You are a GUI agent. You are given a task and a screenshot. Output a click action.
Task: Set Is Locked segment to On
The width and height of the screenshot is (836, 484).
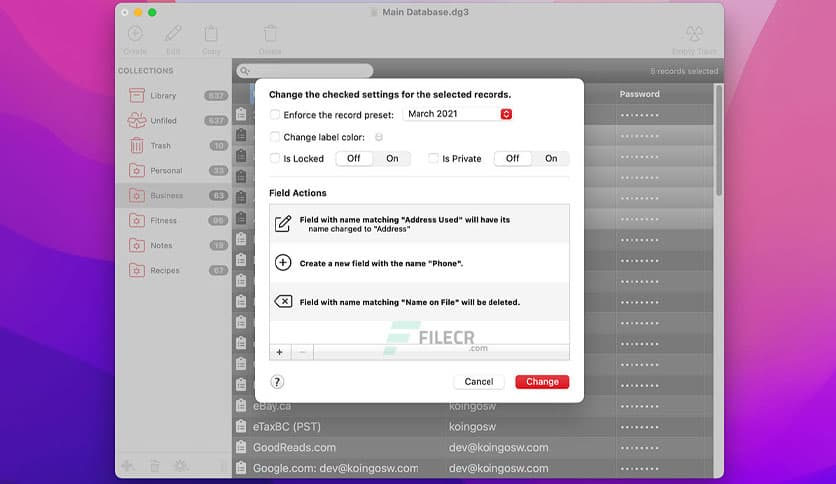392,159
